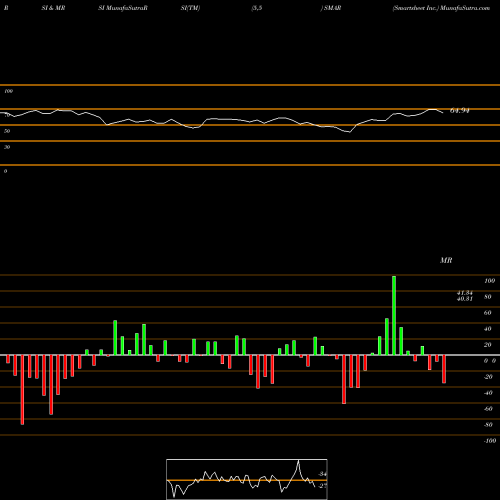The width and height of the screenshot is (500, 500).
Task: Click the 64.94 RSI value label
Action: click(460, 111)
